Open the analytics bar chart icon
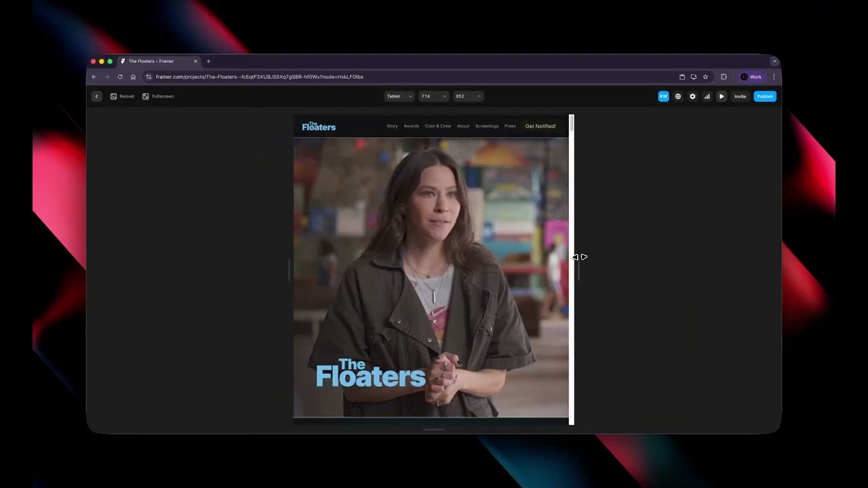Screen dimensions: 868x488 coord(707,96)
